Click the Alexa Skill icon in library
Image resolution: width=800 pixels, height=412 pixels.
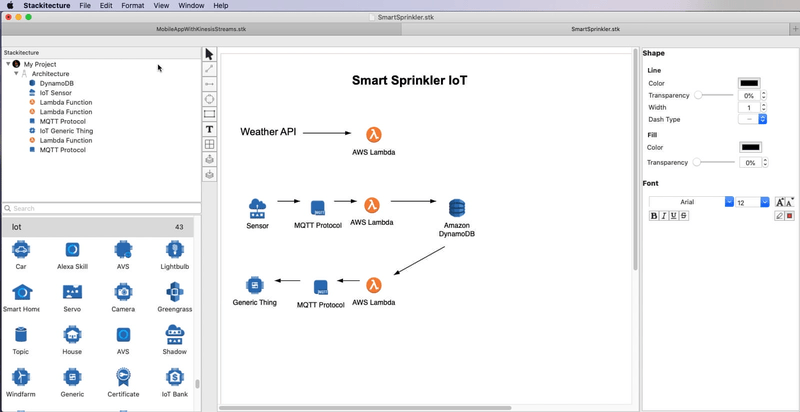click(x=72, y=250)
